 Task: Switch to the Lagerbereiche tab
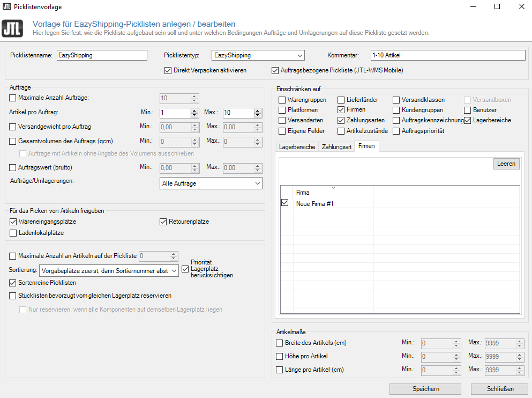297,145
